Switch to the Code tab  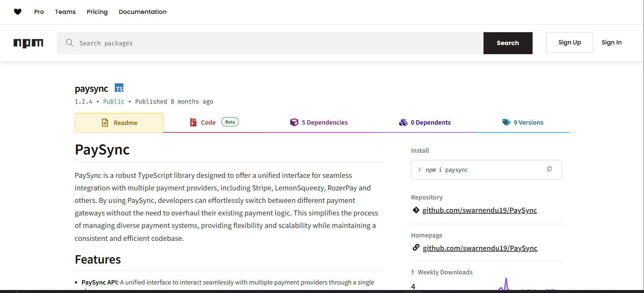[x=214, y=122]
